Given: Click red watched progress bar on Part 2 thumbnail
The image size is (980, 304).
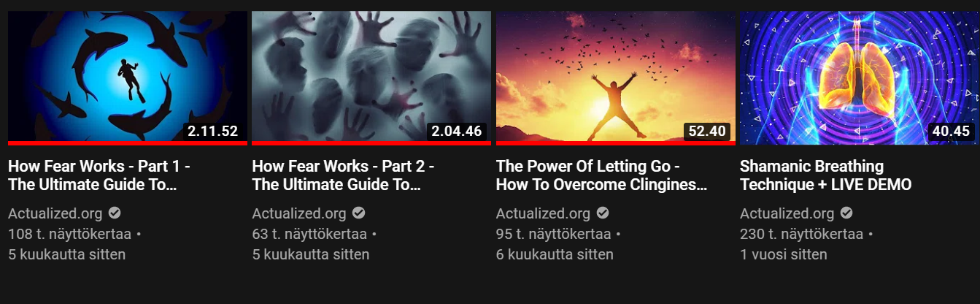Looking at the screenshot, I should tap(371, 143).
